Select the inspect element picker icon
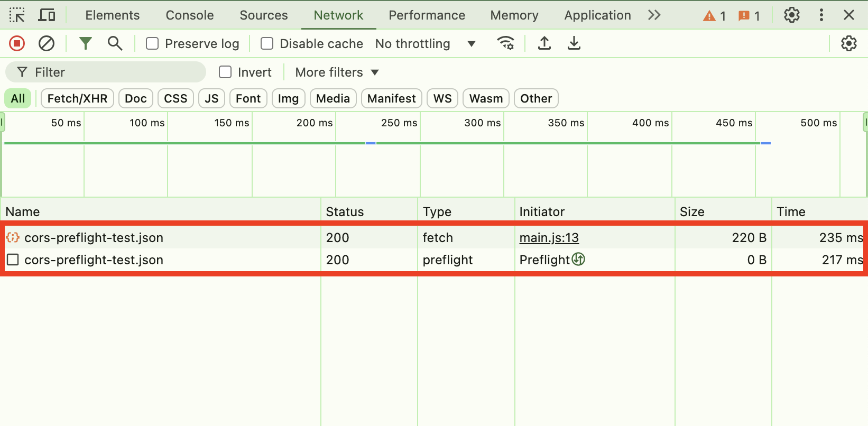Image resolution: width=868 pixels, height=426 pixels. pos(17,15)
